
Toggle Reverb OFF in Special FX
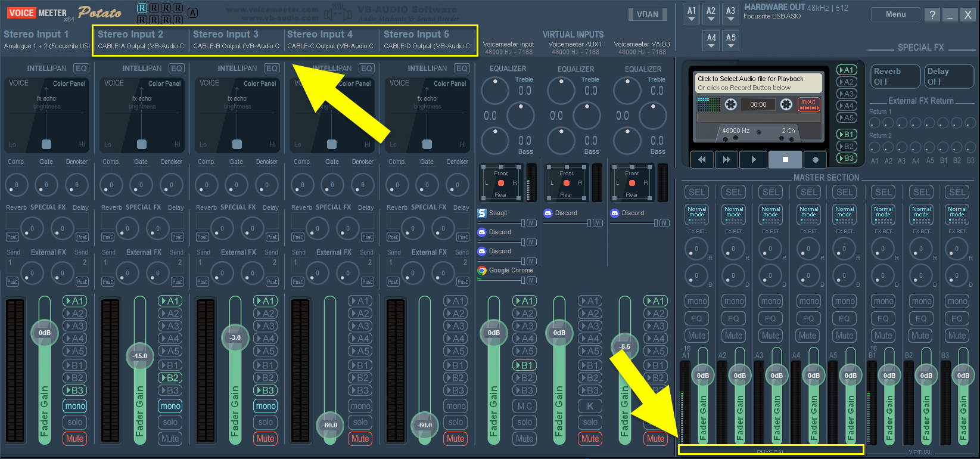pos(894,76)
